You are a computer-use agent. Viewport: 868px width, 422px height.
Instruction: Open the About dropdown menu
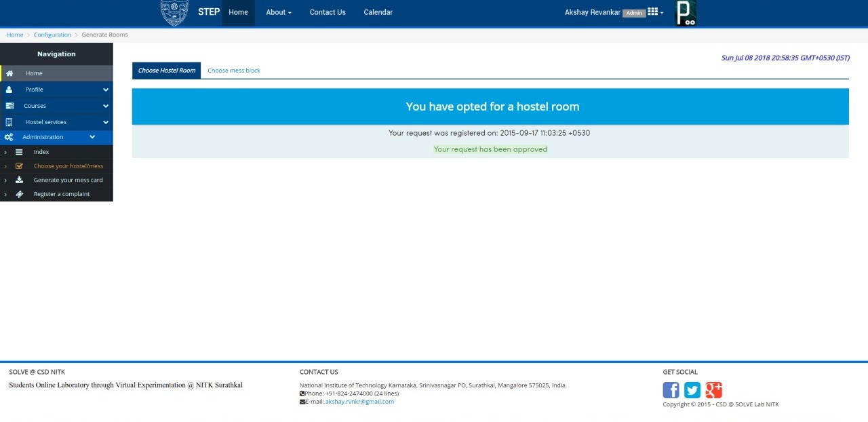(x=278, y=12)
